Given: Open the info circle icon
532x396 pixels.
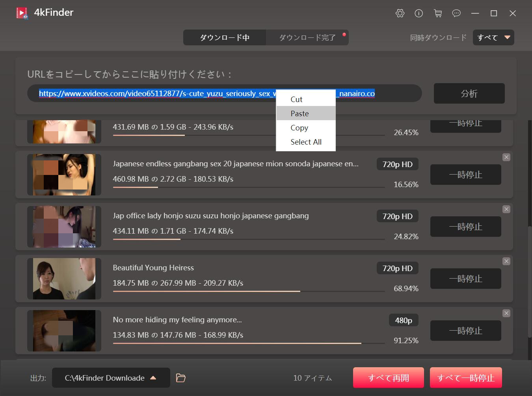Looking at the screenshot, I should click(419, 13).
